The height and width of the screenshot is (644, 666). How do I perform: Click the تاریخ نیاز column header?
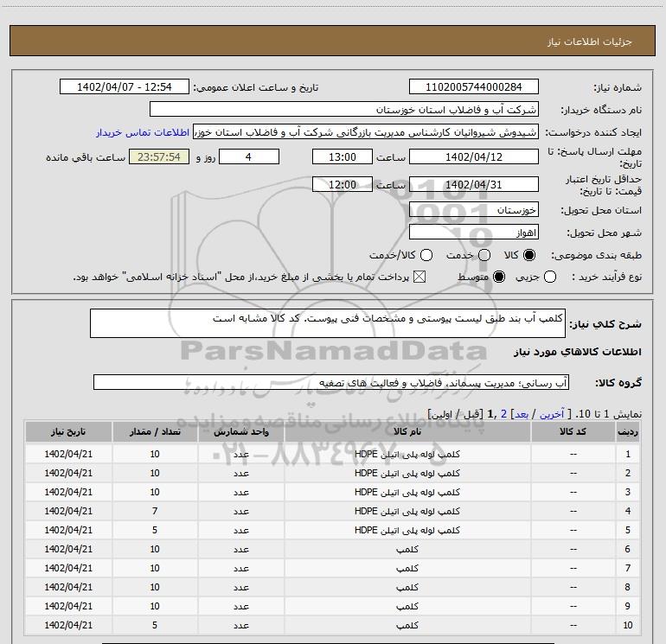click(x=68, y=431)
